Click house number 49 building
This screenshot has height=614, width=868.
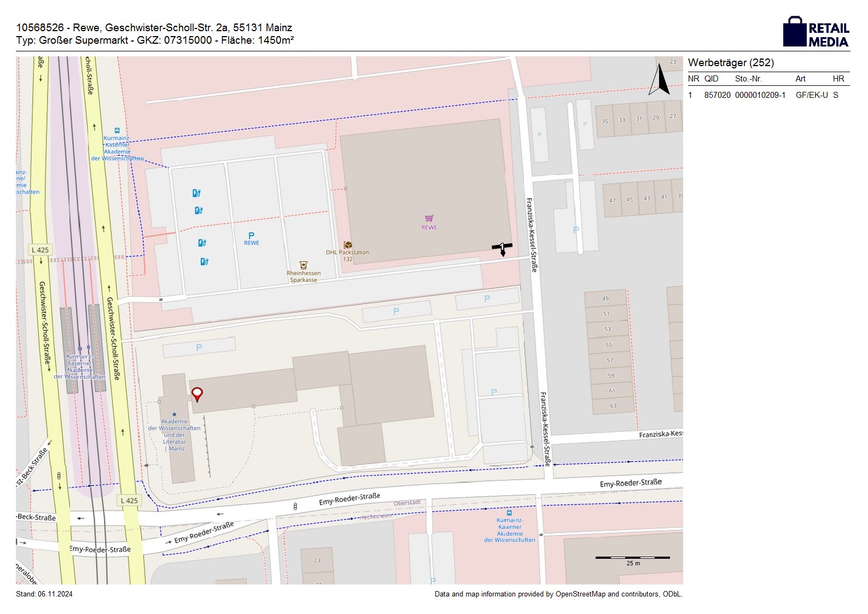pos(605,299)
